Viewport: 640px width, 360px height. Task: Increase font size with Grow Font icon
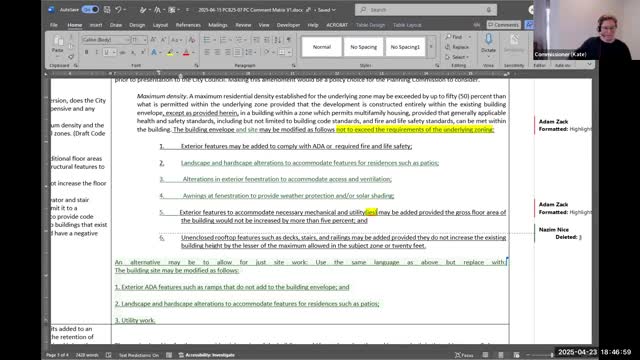153,40
